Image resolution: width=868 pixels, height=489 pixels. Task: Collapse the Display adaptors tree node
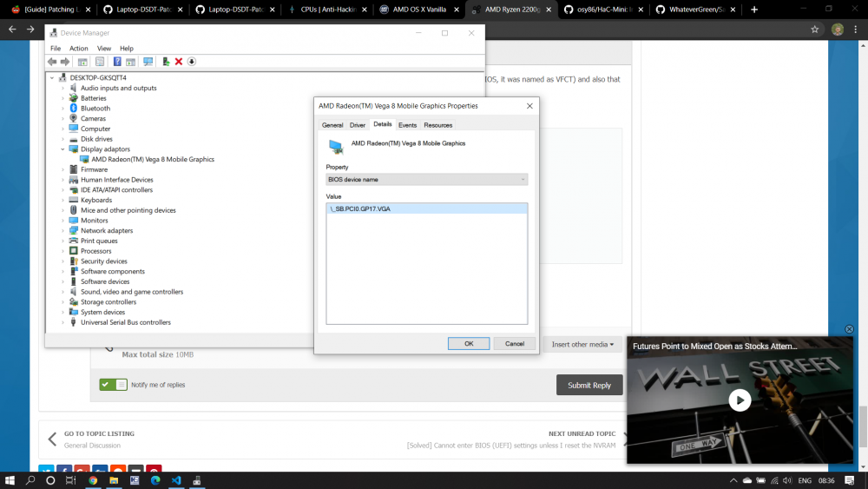coord(62,149)
